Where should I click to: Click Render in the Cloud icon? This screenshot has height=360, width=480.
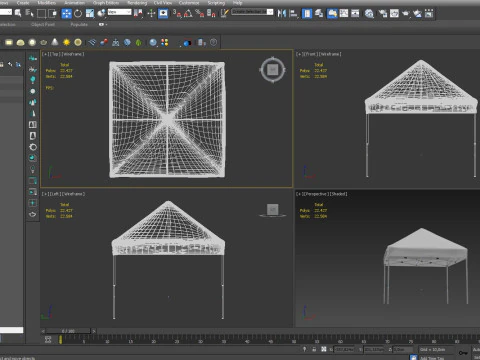click(x=417, y=13)
